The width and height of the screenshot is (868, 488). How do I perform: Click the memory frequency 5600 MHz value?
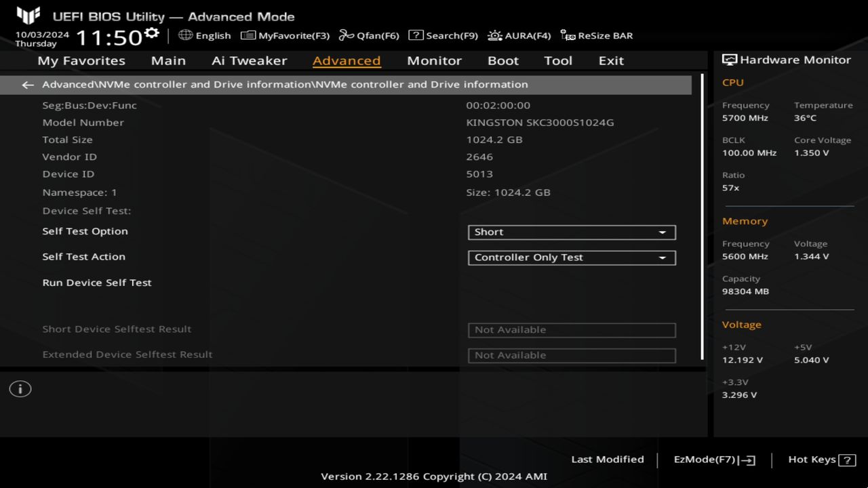745,257
